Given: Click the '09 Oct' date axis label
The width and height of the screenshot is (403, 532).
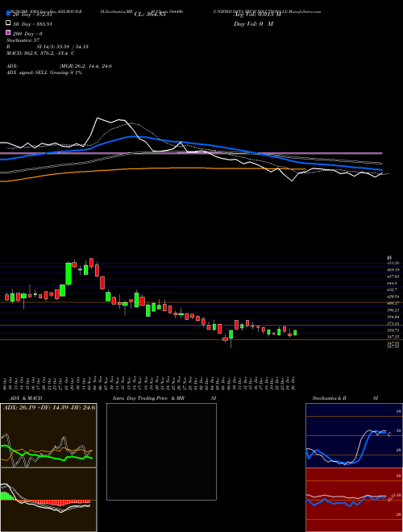Looking at the screenshot, I should click(x=5, y=384).
